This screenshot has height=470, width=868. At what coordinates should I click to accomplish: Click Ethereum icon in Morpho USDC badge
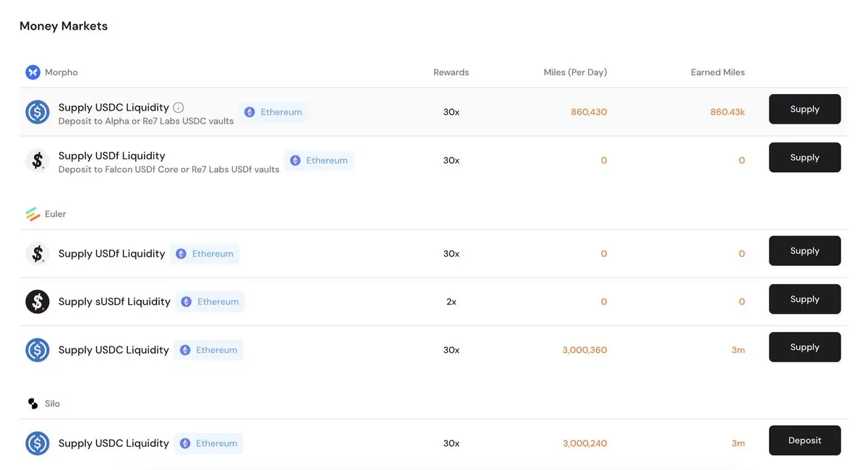(x=250, y=112)
